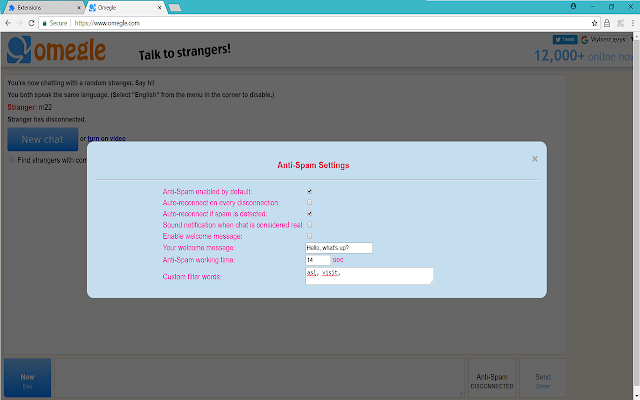640x400 pixels.
Task: Click the turn on video link
Action: [107, 138]
